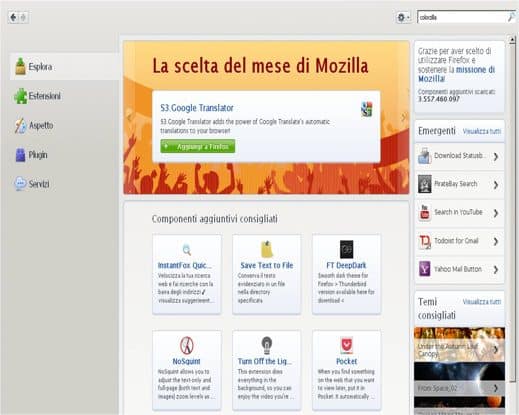Open the FT DeepDark theme add-on
The height and width of the screenshot is (415, 519).
coord(346,265)
